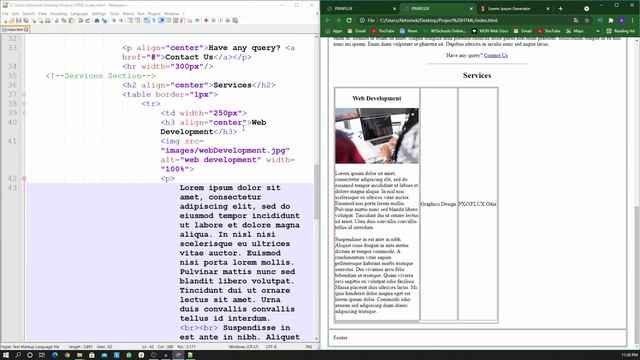Click the Zoom In icon in Notepad++
Viewport: 640px width, 360px height.
[114, 20]
